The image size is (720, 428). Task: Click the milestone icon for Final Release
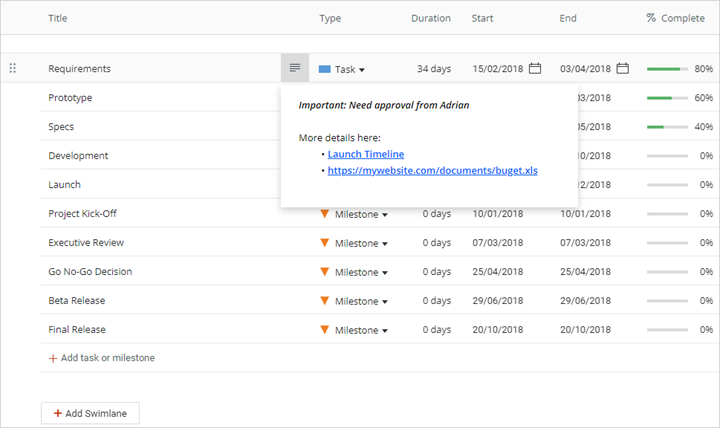point(324,330)
